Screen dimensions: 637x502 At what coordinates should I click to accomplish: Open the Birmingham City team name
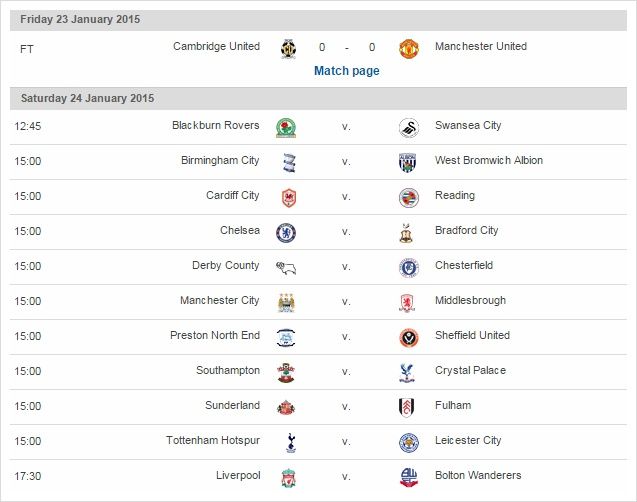220,160
